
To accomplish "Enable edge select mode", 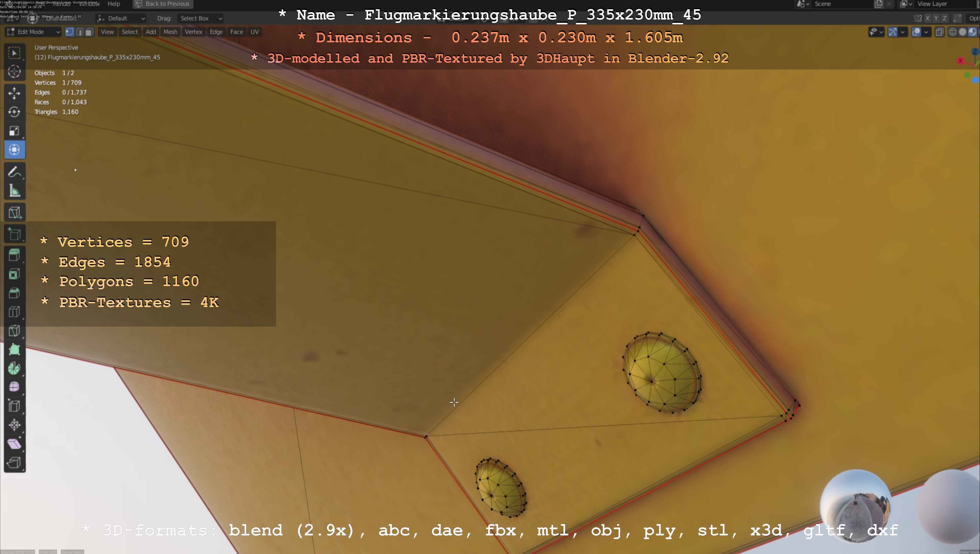I will point(80,32).
